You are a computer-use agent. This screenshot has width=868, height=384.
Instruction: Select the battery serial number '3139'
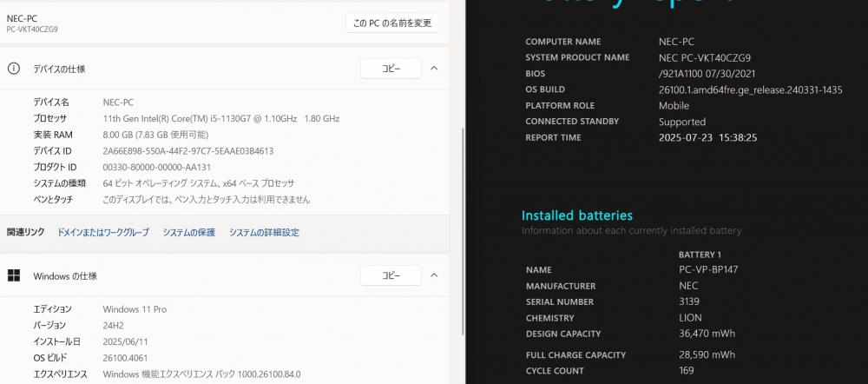(688, 301)
